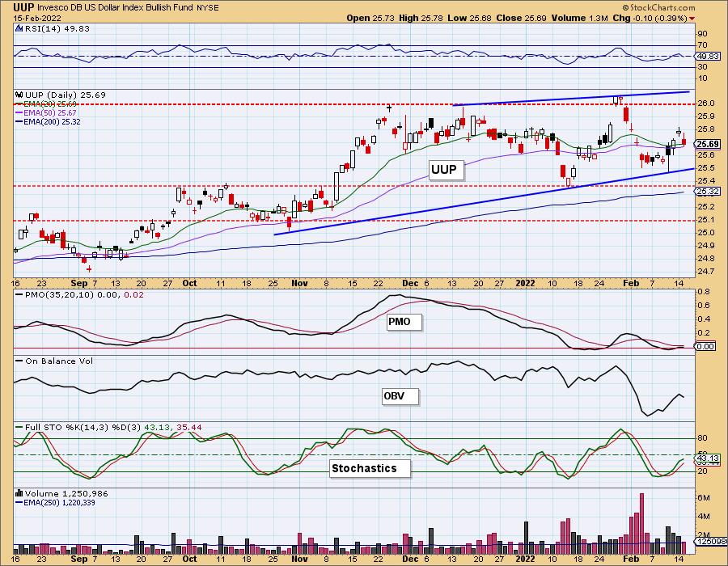This screenshot has width=728, height=566.
Task: Click the red down arrow after Chg value
Action: [x=692, y=19]
